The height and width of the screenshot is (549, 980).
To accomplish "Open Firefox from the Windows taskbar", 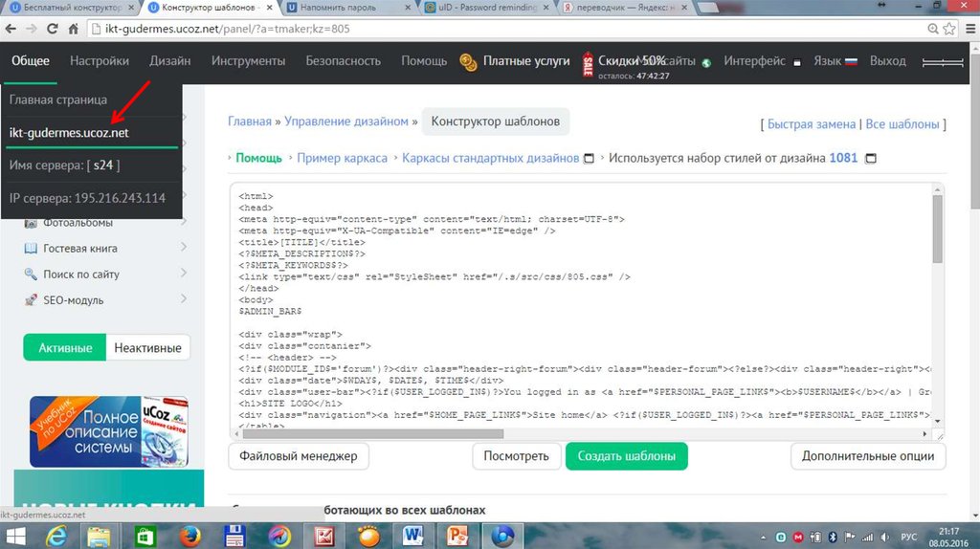I will tap(188, 536).
